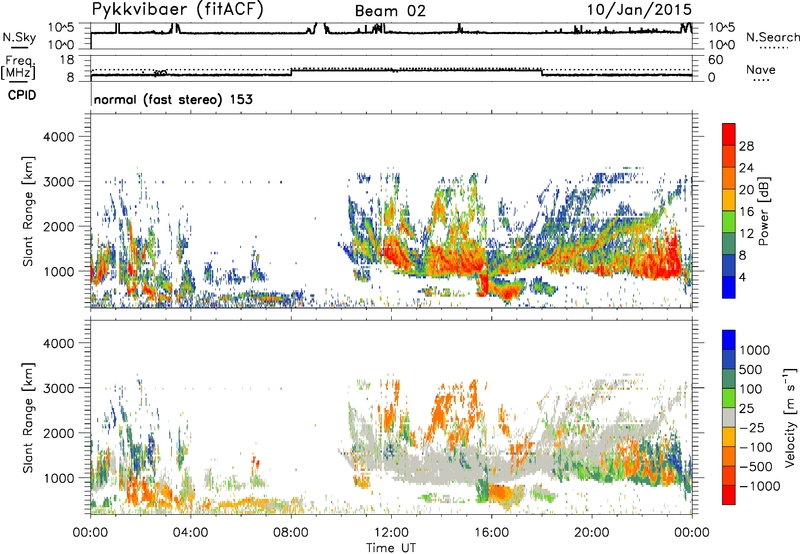
Task: Click the Pykkvibaer (fitACF) plot title
Action: (178, 9)
